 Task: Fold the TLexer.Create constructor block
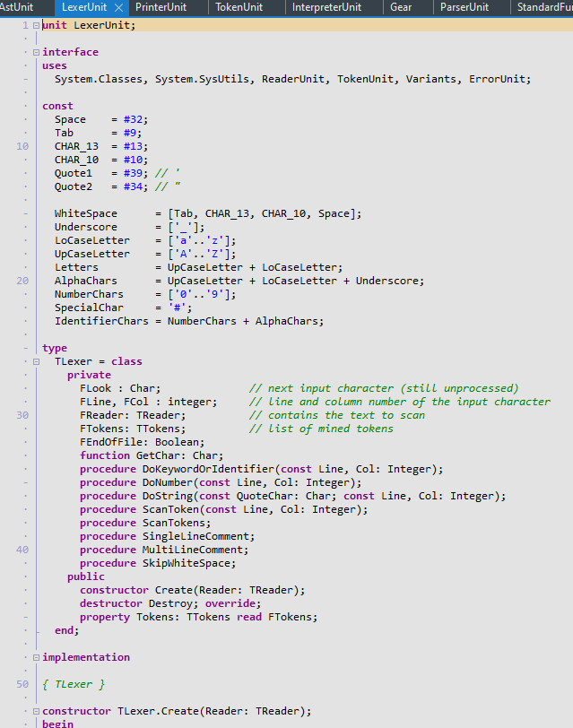(x=36, y=711)
